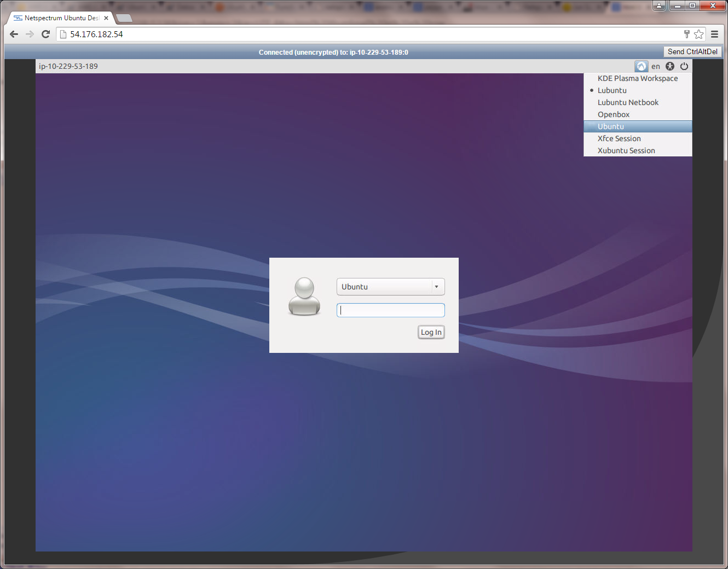Click the 'en' language indicator
The image size is (728, 569).
(656, 66)
